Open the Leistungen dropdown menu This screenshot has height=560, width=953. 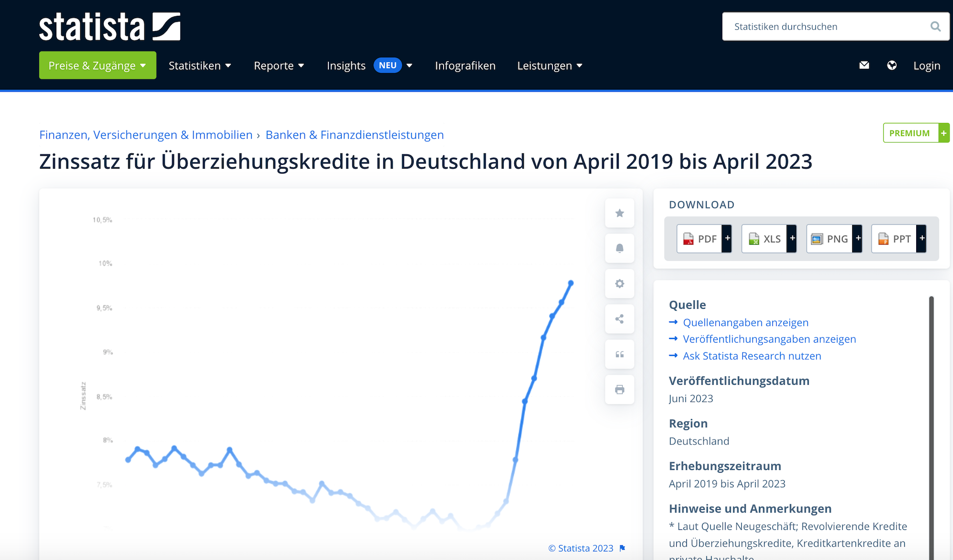point(550,65)
